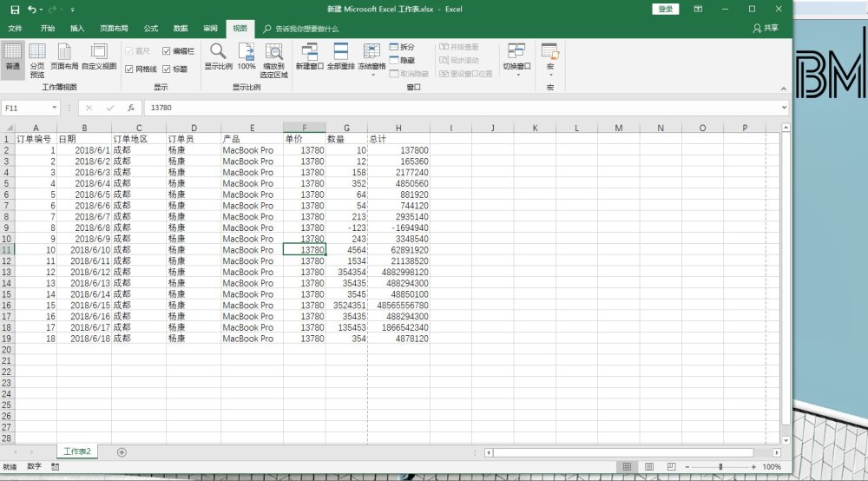Click the 自定义视图 (Custom Views) icon
This screenshot has width=868, height=481.
pos(99,58)
